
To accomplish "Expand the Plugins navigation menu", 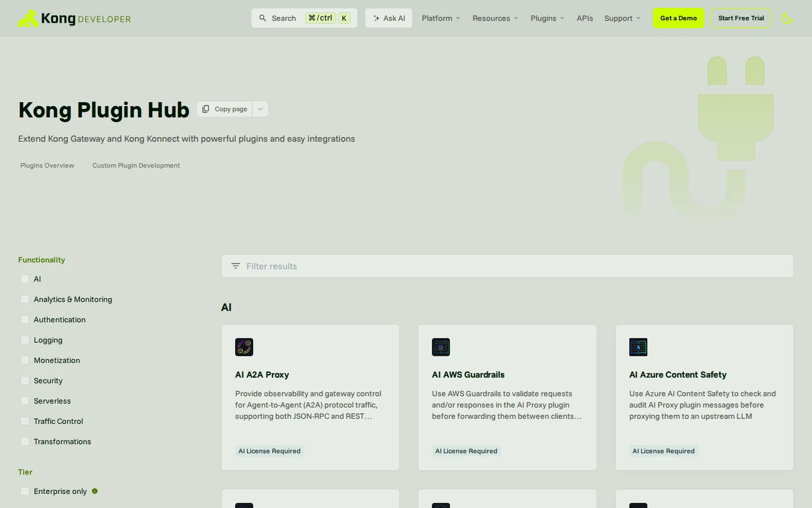I will pyautogui.click(x=548, y=18).
